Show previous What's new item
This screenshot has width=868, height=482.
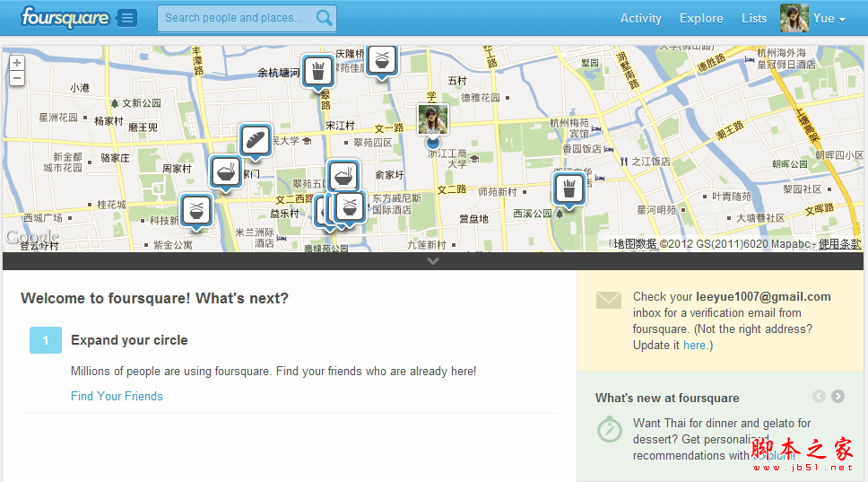coord(819,397)
